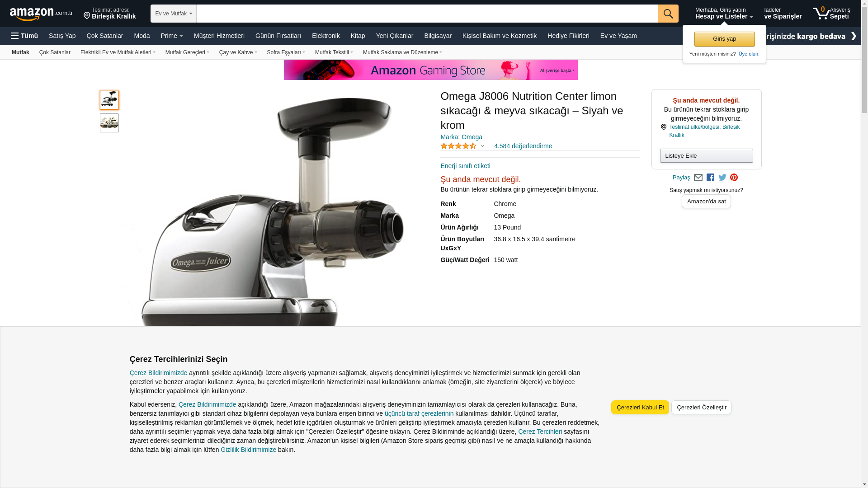The height and width of the screenshot is (488, 868).
Task: Open the Amazon.com.tr logo homepage
Action: [x=41, y=14]
